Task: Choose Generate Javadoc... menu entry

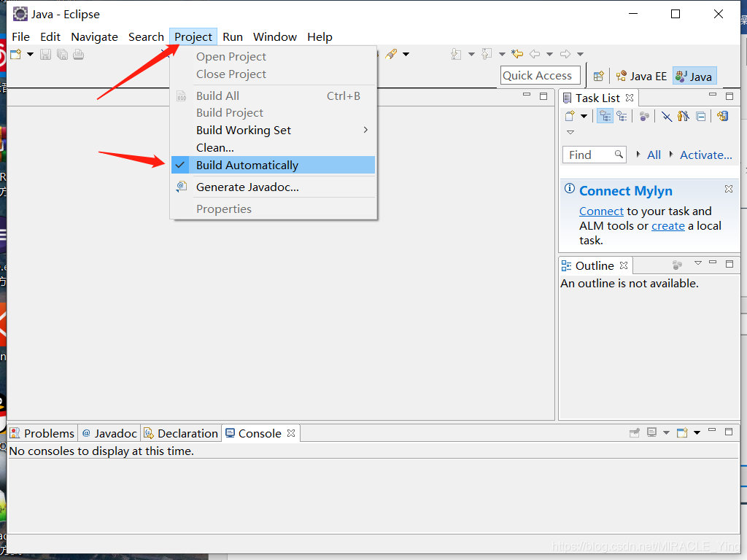Action: (x=273, y=187)
